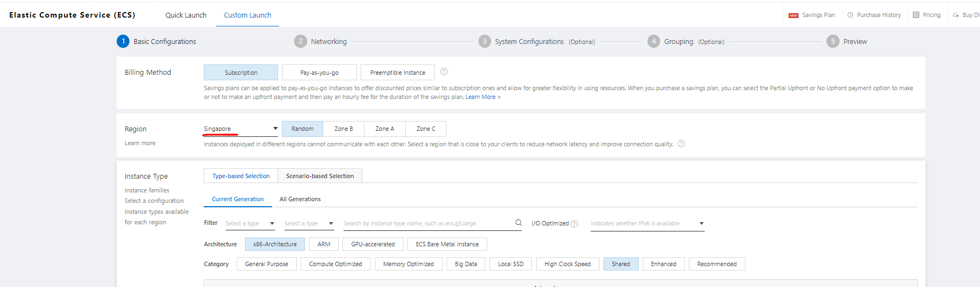Open second 'Select a type' filter dropdown
Image resolution: width=980 pixels, height=287 pixels.
pyautogui.click(x=309, y=223)
